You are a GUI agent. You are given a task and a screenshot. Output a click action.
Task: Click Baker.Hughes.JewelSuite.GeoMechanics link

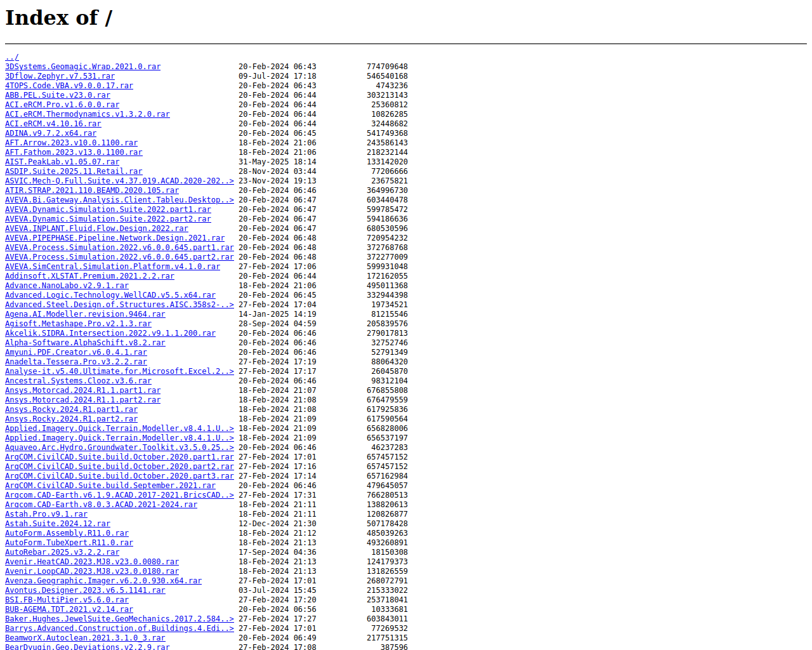click(x=119, y=619)
